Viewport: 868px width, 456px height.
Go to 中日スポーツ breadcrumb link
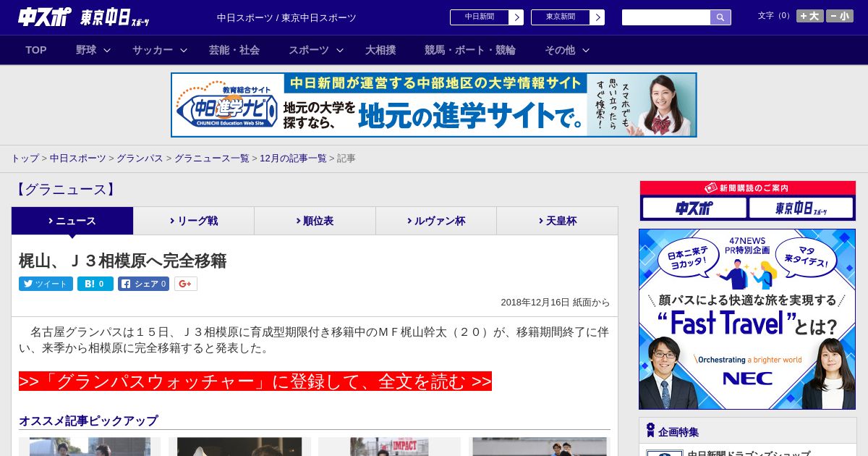(x=78, y=159)
